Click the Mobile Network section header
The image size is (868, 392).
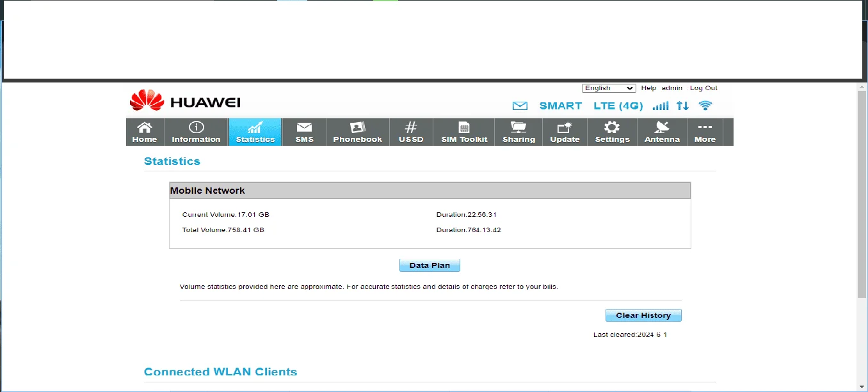click(x=430, y=191)
